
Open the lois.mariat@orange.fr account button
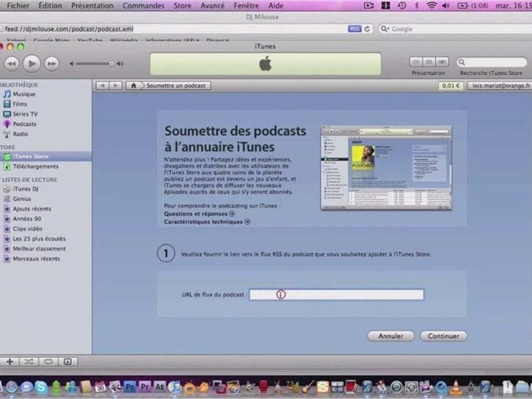click(500, 85)
